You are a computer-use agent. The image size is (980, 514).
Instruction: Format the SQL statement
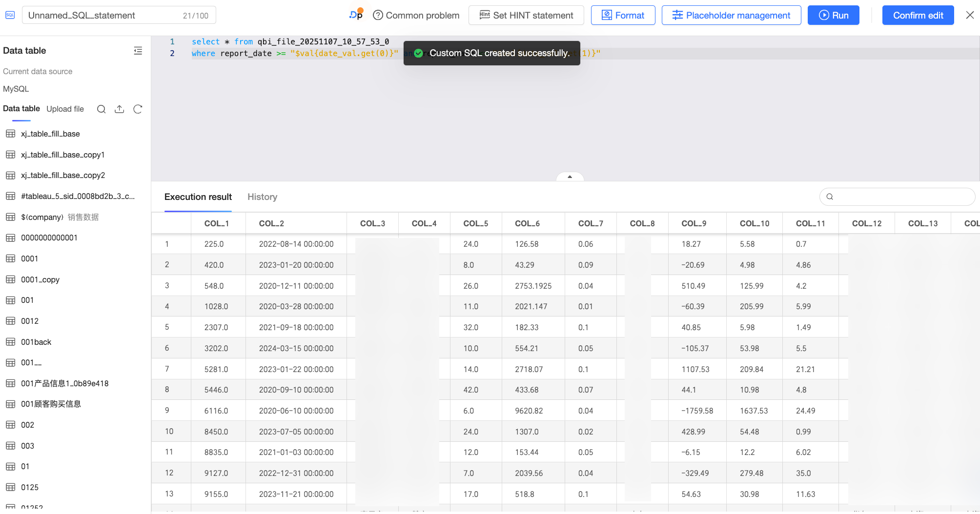(623, 15)
